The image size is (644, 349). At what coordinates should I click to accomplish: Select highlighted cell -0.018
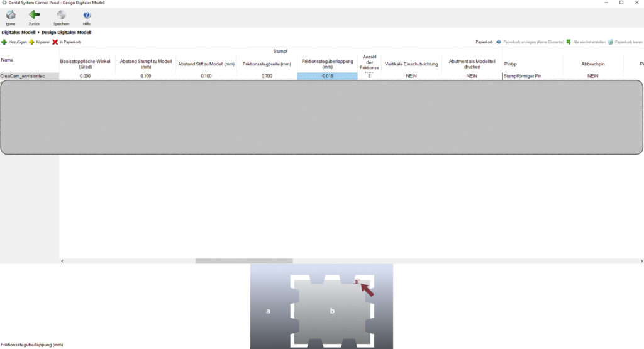coord(327,76)
